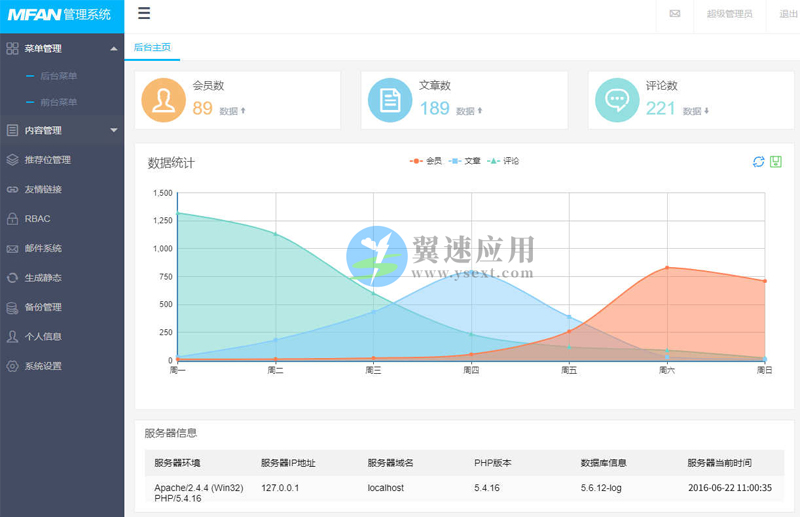Click the 会员数 value 89
The image size is (800, 517).
pos(202,108)
